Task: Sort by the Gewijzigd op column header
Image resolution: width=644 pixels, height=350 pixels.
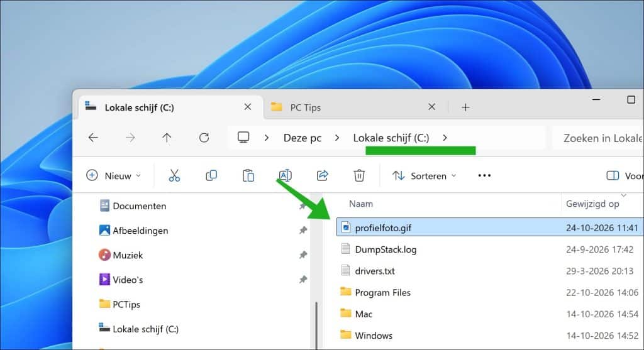Action: tap(592, 204)
